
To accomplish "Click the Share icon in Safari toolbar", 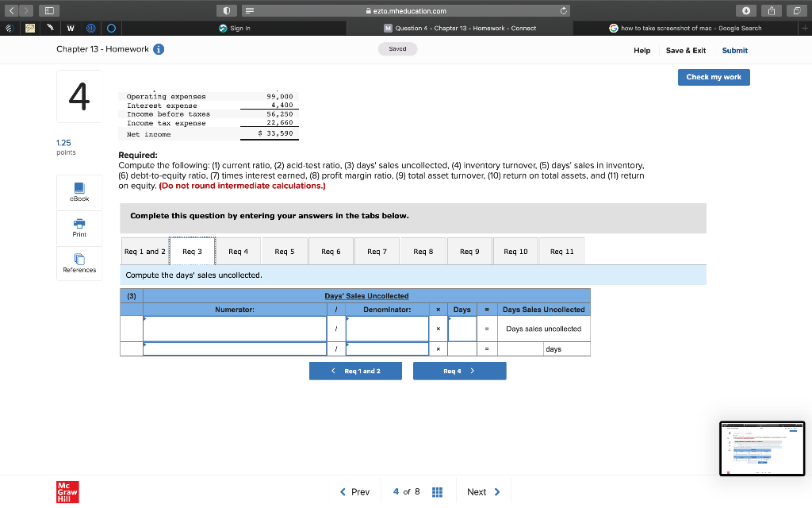I will tap(770, 10).
